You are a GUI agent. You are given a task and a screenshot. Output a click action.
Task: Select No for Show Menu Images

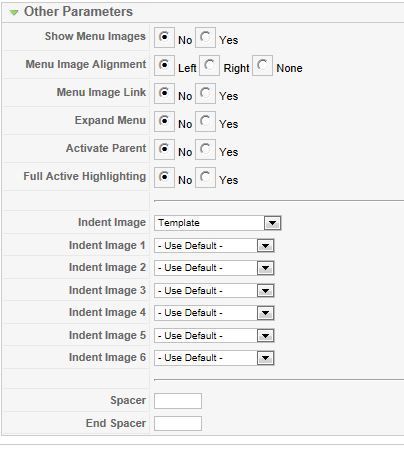click(x=164, y=37)
